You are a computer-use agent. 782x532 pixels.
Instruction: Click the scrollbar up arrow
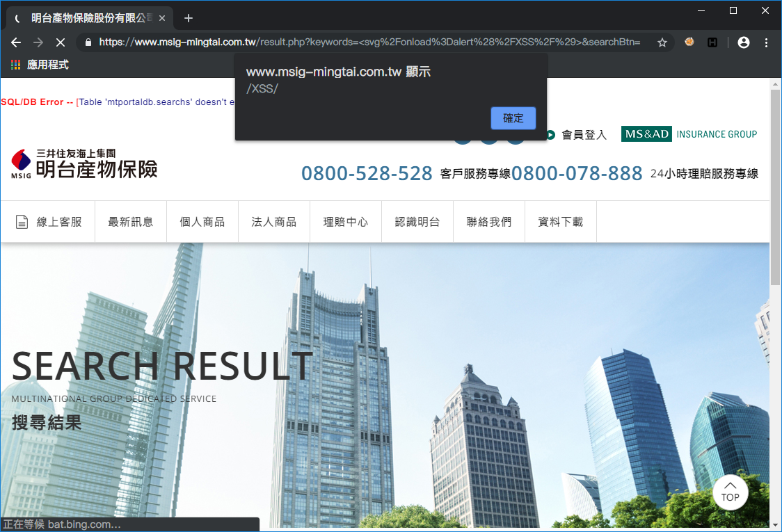pos(775,83)
